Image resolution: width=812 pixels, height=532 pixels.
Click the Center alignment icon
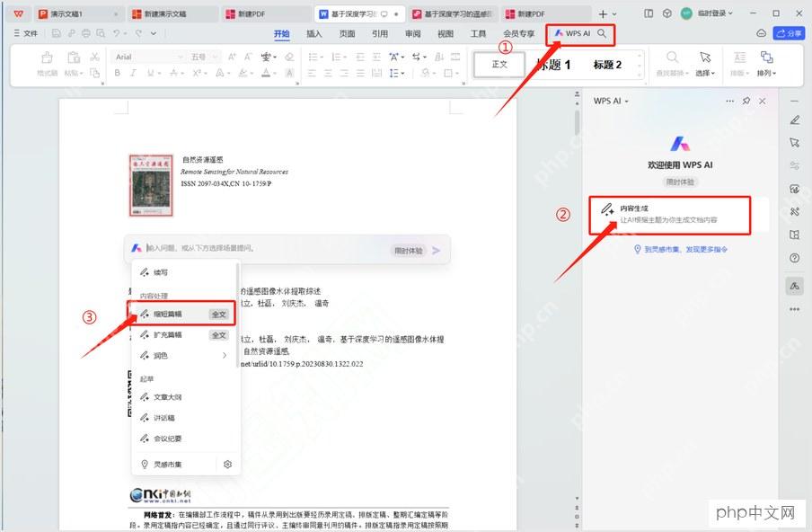click(328, 73)
